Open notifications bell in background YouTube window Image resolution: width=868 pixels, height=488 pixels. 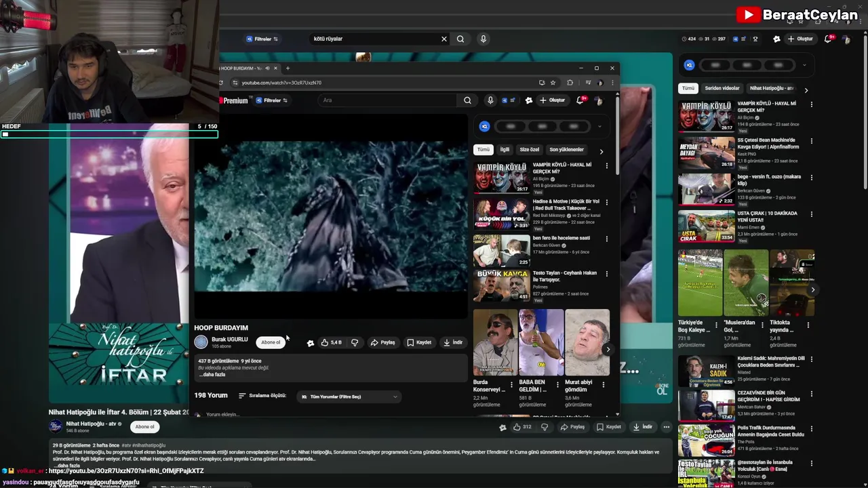coord(828,39)
